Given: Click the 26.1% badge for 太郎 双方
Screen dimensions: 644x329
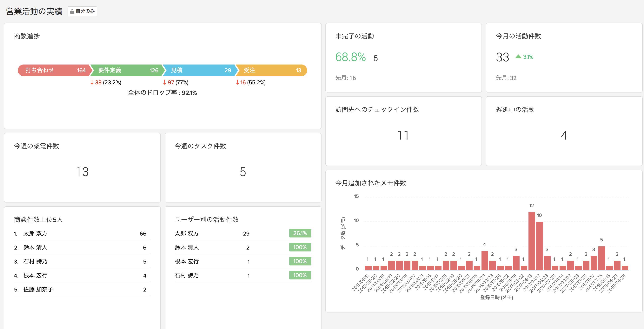Looking at the screenshot, I should pos(300,233).
